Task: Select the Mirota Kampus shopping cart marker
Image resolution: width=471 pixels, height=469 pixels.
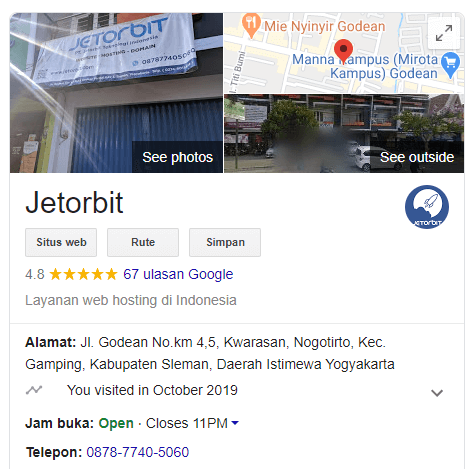Action: coord(450,65)
